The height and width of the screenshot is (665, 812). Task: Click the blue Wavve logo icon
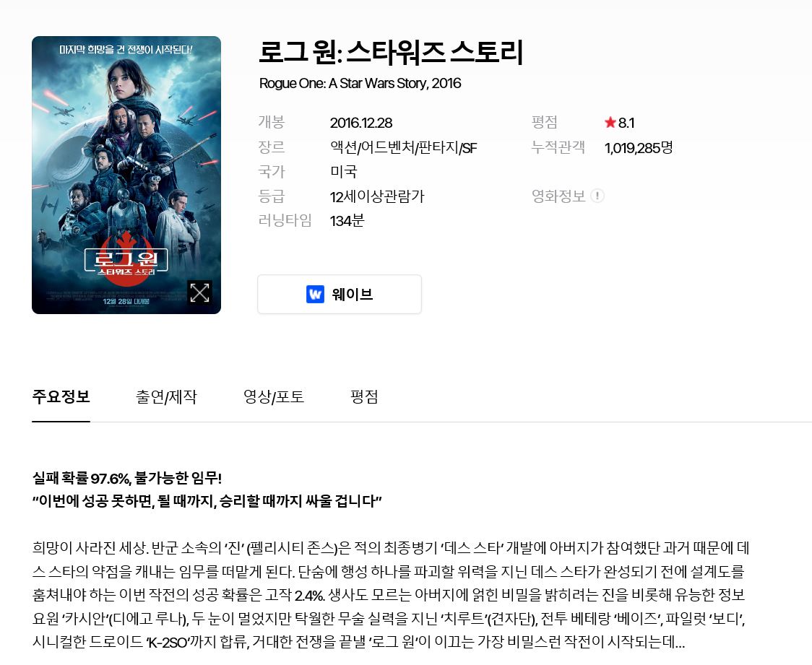click(x=315, y=294)
